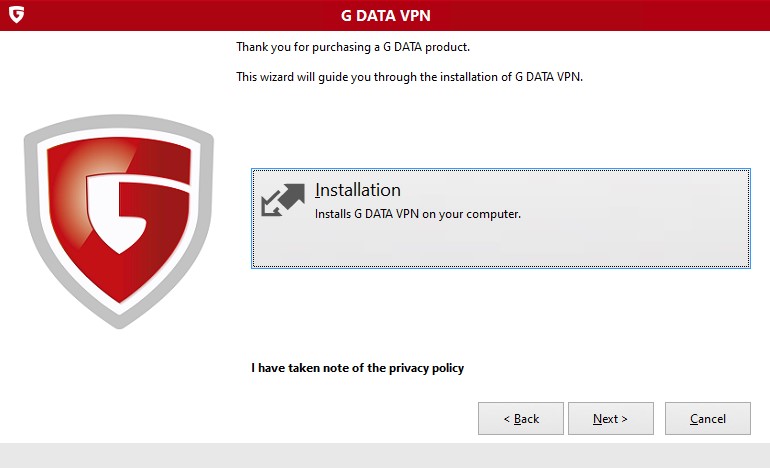
Task: Click the G DATA logo in title bar
Action: (15, 15)
